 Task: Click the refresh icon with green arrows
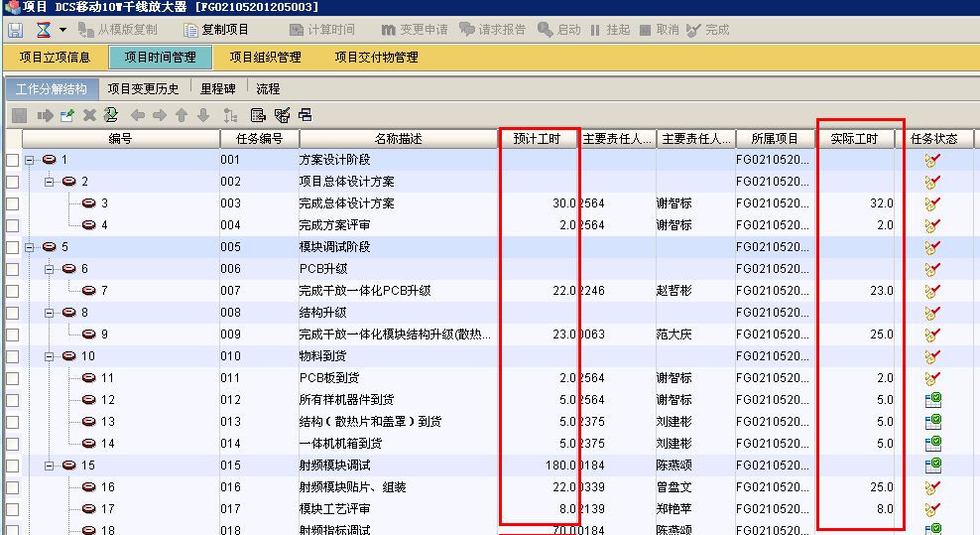pyautogui.click(x=111, y=115)
